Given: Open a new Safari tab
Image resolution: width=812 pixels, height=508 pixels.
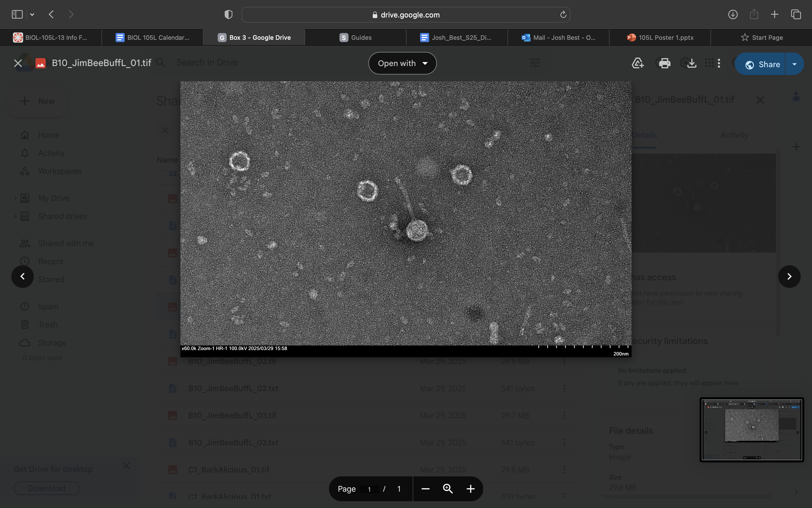Looking at the screenshot, I should tap(775, 14).
